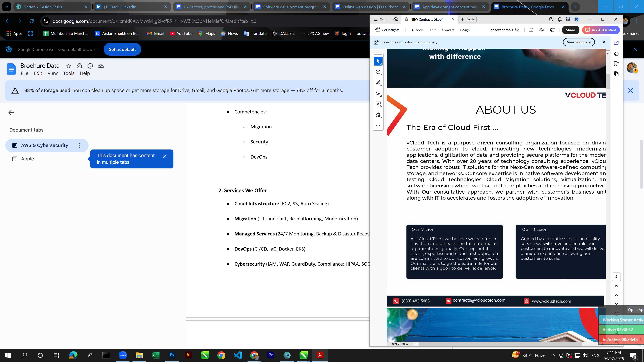Open options for AWS & Cybersecurity tab
This screenshot has width=644, height=362.
click(x=79, y=145)
